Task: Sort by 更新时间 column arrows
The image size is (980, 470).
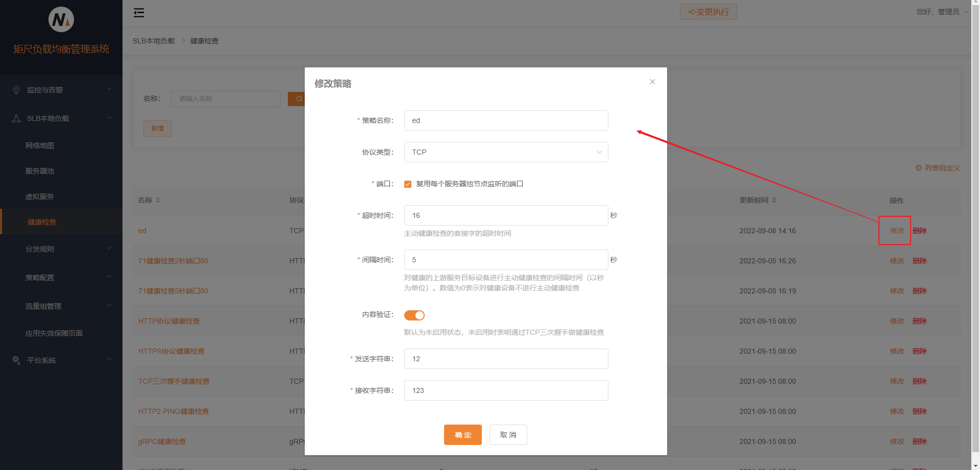Action: (x=774, y=200)
